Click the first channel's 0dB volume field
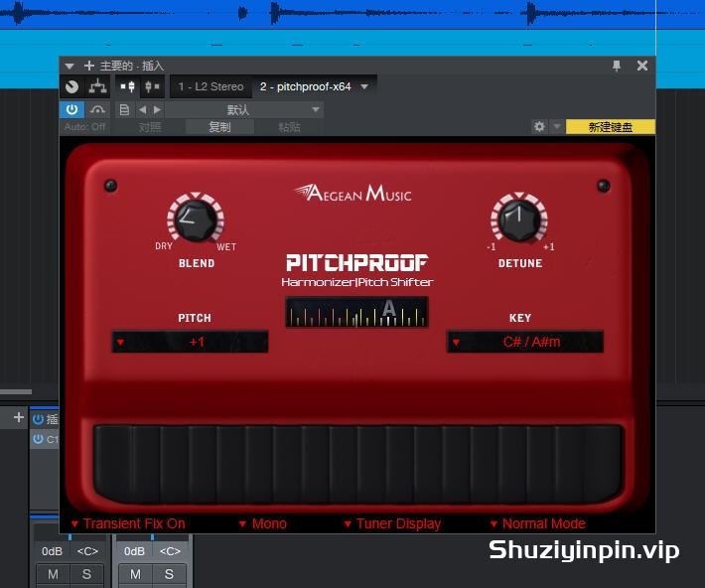The image size is (705, 588). (53, 551)
